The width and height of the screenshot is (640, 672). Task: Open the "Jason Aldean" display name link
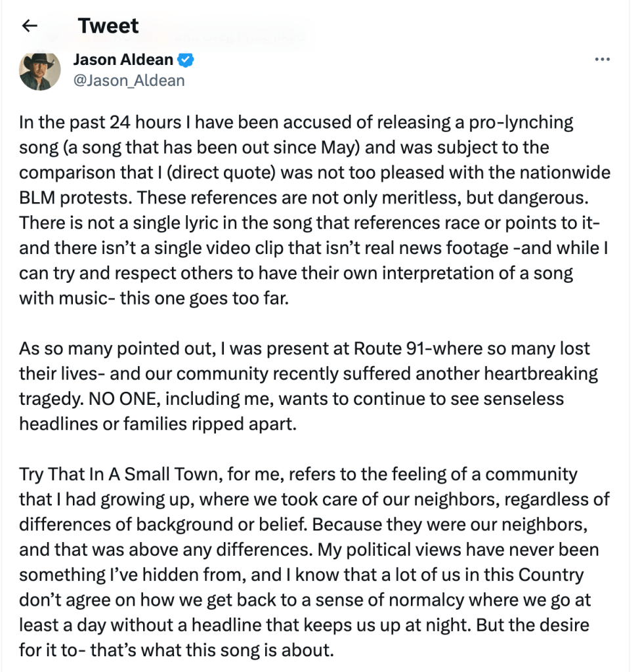pyautogui.click(x=123, y=60)
